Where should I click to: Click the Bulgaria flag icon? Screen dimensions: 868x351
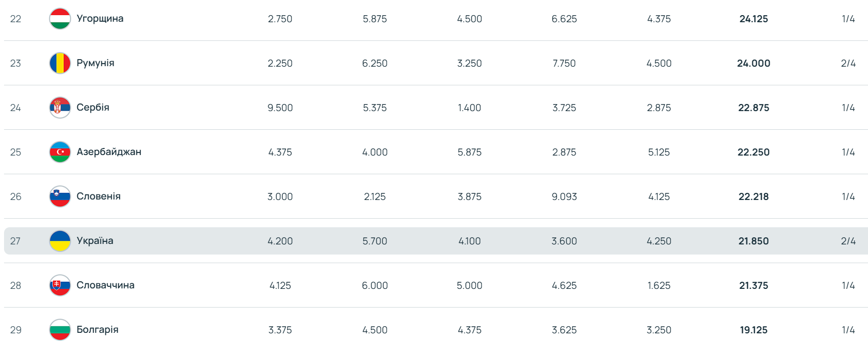[60, 330]
